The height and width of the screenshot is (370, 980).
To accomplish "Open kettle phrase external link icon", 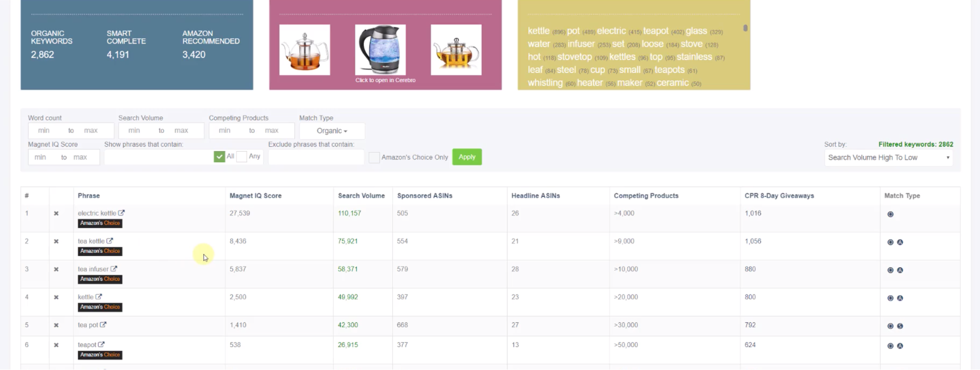I will tap(99, 297).
